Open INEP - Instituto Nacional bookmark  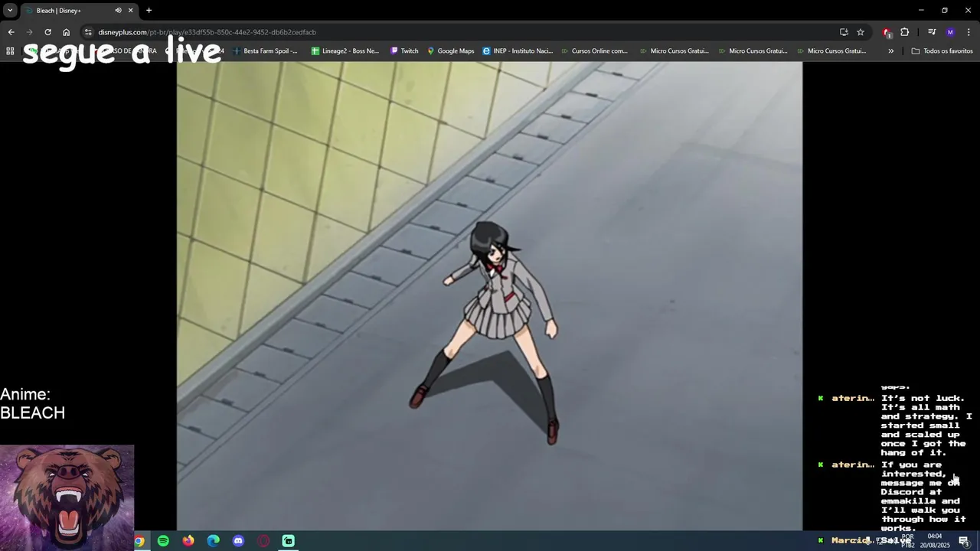pyautogui.click(x=518, y=51)
